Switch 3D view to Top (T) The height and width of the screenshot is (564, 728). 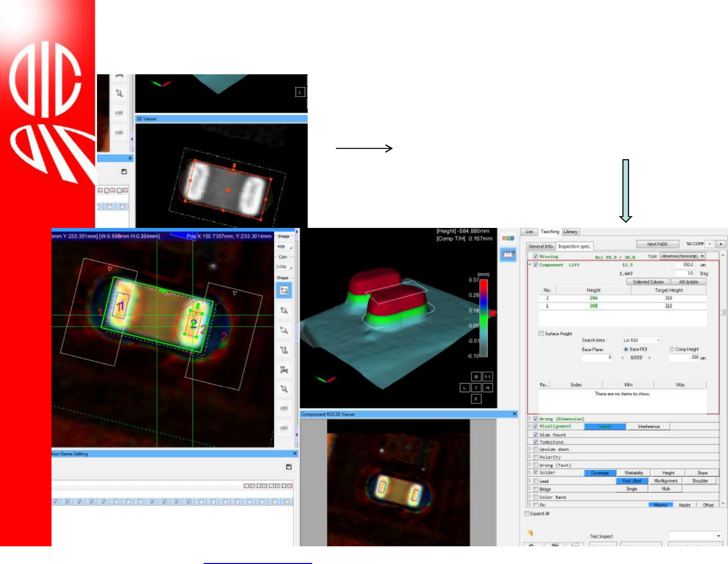click(476, 388)
